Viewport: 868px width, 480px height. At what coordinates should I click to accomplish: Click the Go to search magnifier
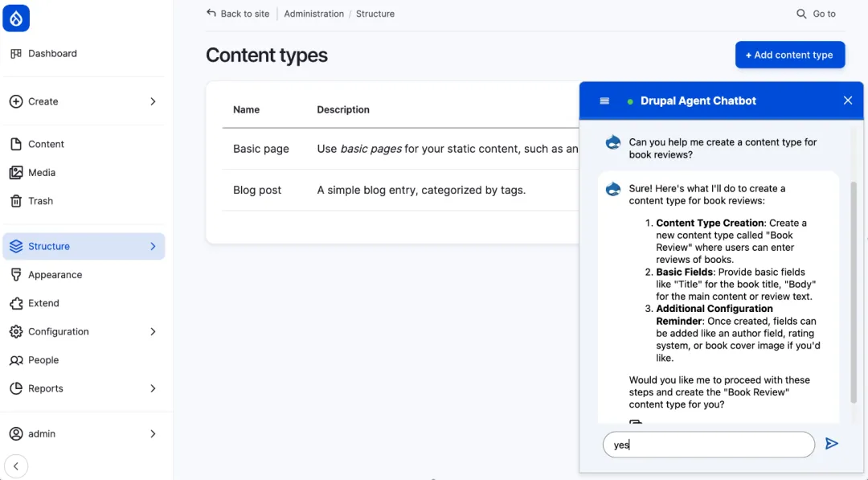click(x=800, y=14)
